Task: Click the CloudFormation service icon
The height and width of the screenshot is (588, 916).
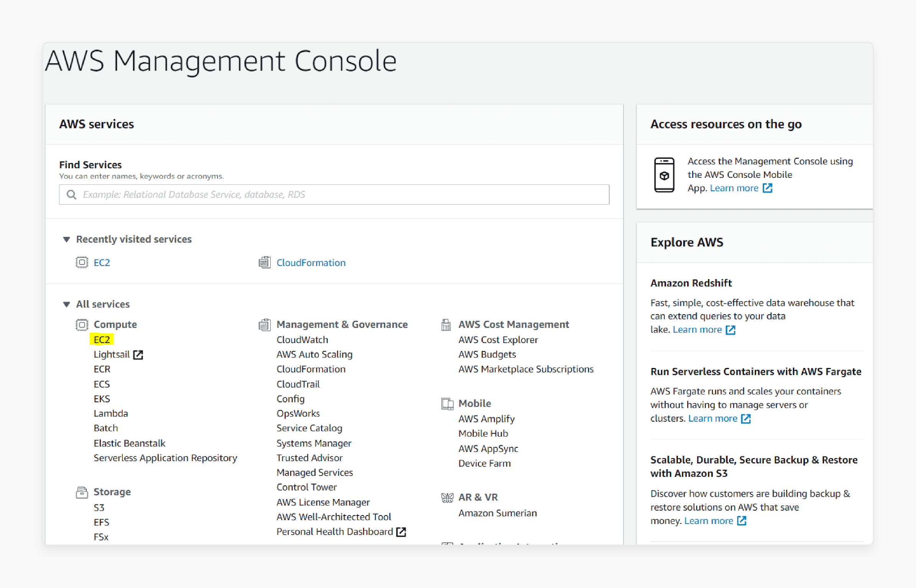Action: [265, 262]
